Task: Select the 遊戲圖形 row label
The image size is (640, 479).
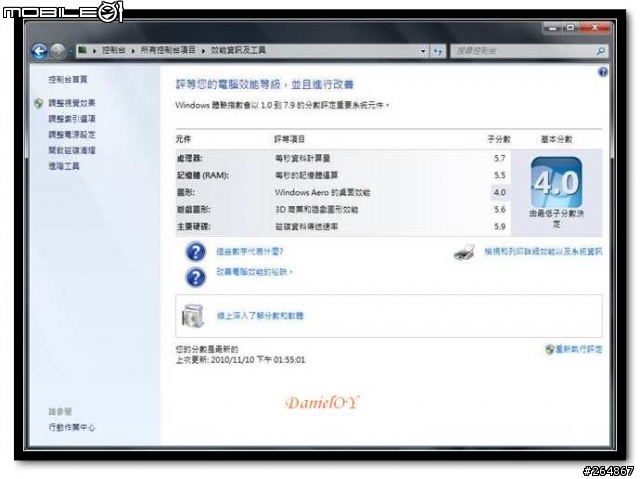Action: (193, 210)
